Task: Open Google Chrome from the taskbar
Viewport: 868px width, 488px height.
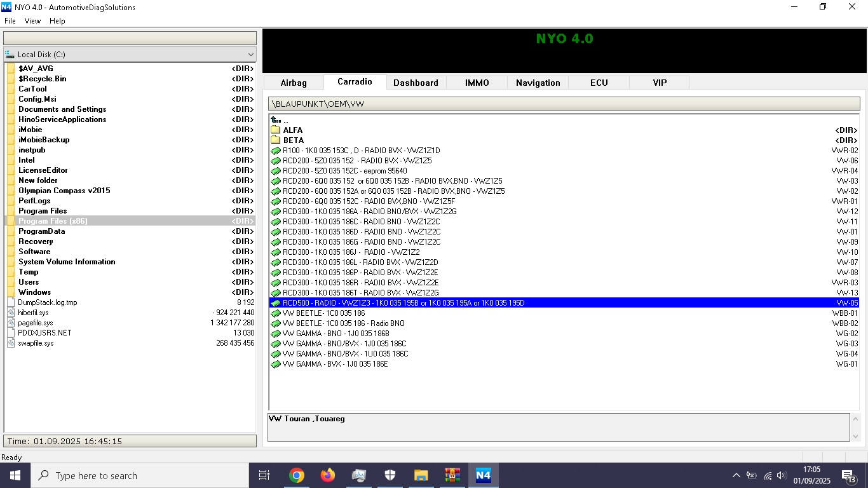Action: pyautogui.click(x=297, y=475)
